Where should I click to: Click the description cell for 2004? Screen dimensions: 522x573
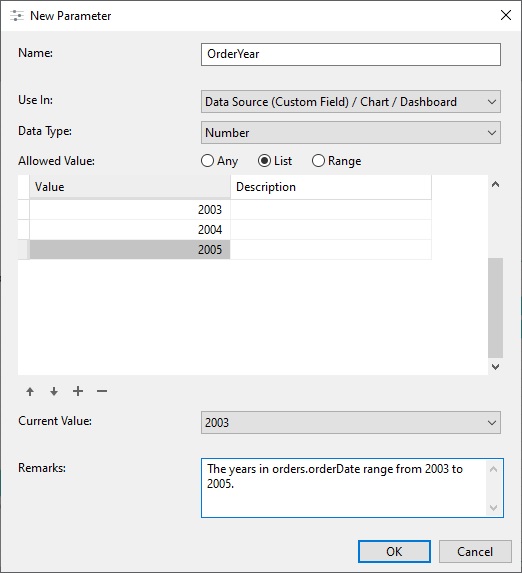coord(331,230)
